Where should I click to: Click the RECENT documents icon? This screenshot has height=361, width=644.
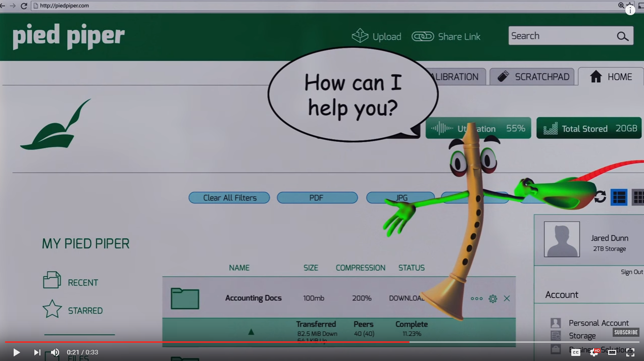click(52, 280)
